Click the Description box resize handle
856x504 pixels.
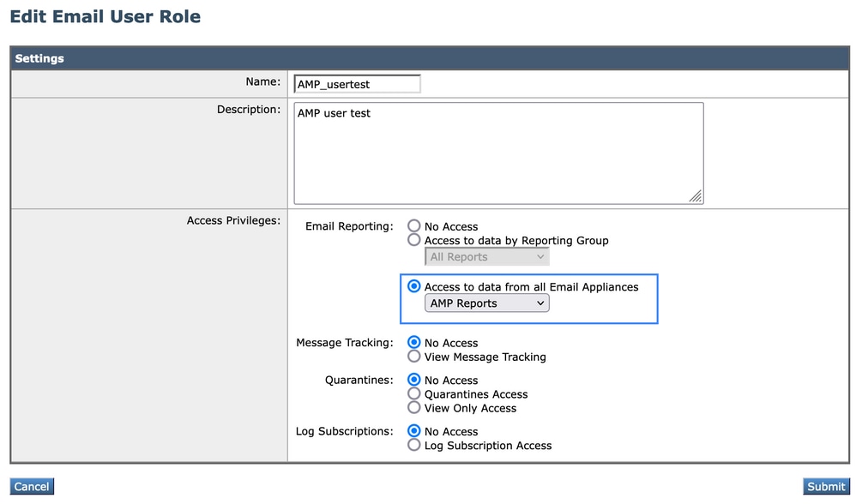point(696,196)
